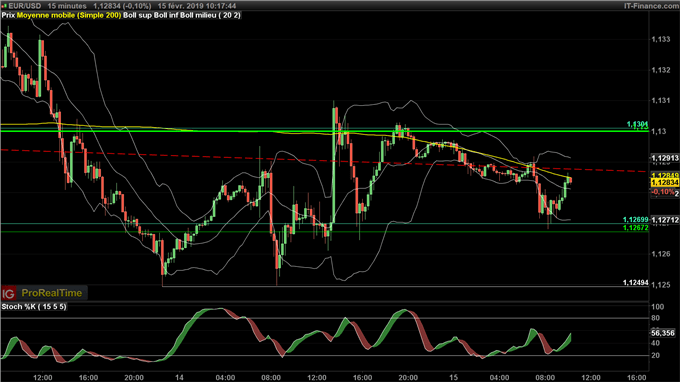The image size is (680, 382).
Task: Click the 1,12494 low level label
Action: (x=635, y=283)
